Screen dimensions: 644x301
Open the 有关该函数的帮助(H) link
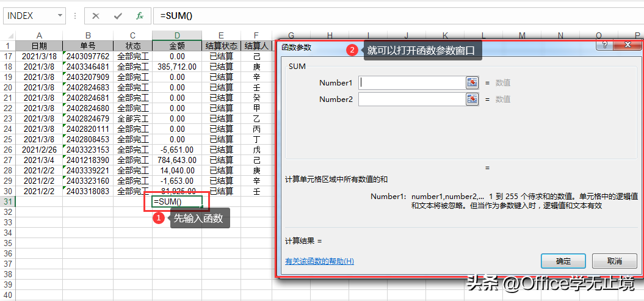coord(319,261)
